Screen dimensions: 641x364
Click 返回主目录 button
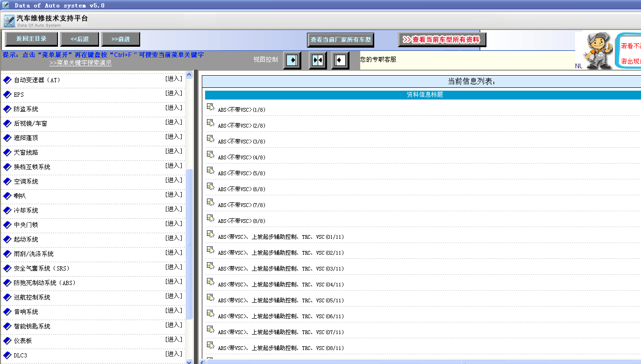click(31, 39)
